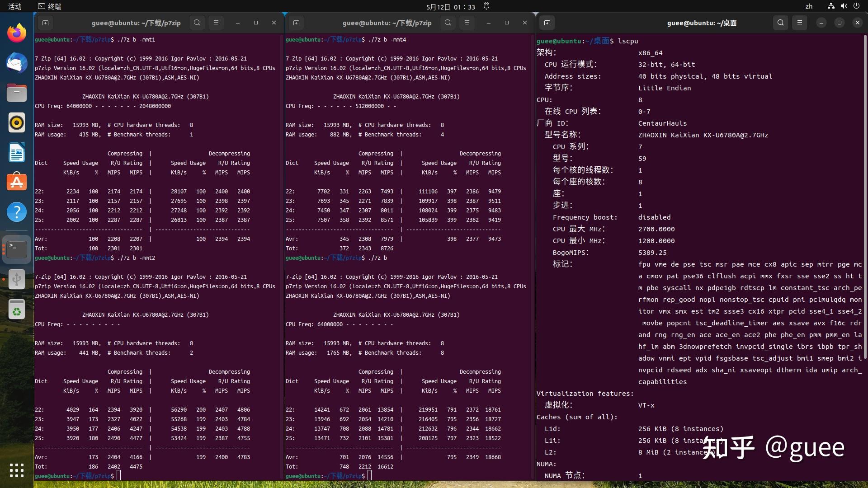
Task: Open a new terminal tab in left window
Action: 45,23
